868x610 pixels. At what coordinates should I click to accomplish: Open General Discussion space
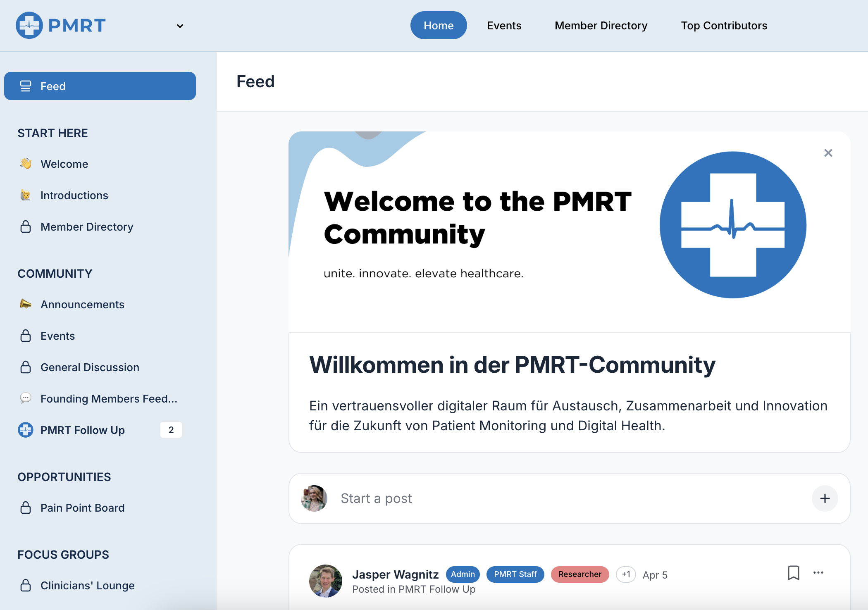pos(90,367)
